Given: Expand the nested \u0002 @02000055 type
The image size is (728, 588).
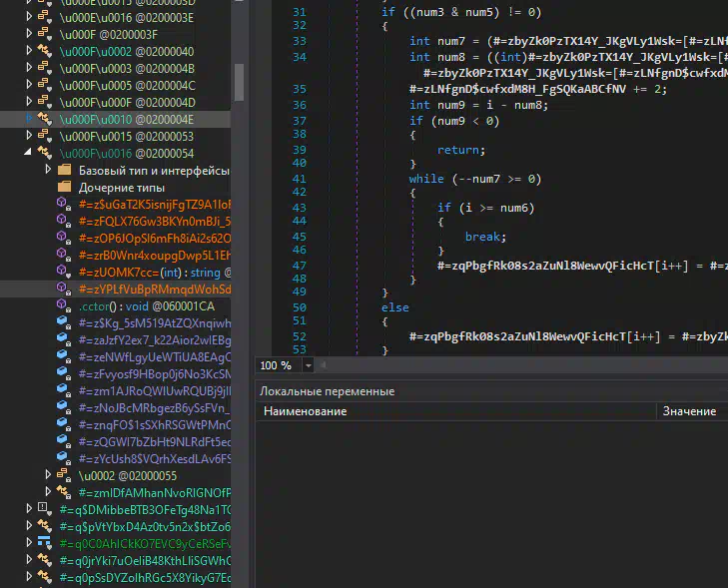Looking at the screenshot, I should pyautogui.click(x=49, y=476).
